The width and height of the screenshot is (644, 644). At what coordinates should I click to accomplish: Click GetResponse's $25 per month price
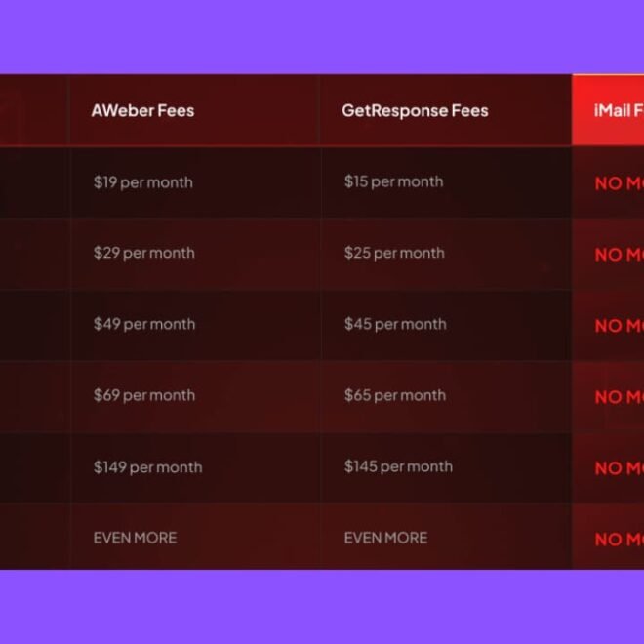click(x=394, y=254)
